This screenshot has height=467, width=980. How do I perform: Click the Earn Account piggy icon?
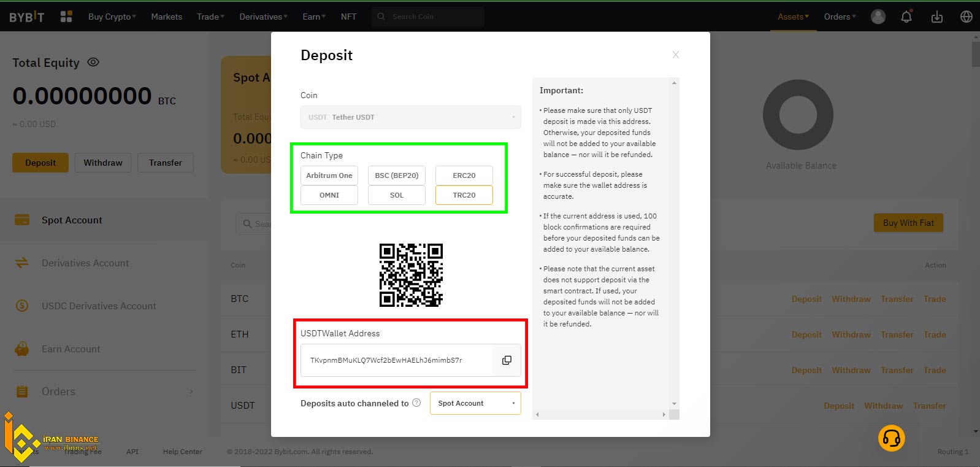(x=22, y=349)
